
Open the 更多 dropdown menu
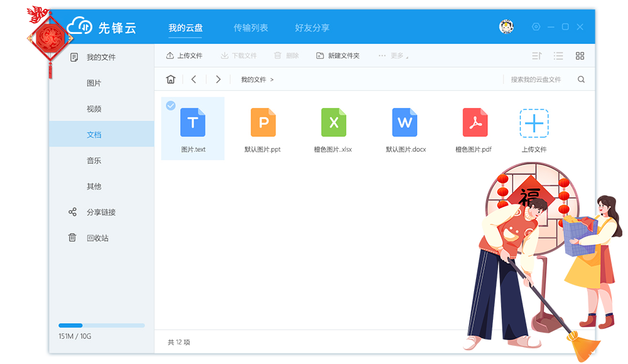pos(394,56)
